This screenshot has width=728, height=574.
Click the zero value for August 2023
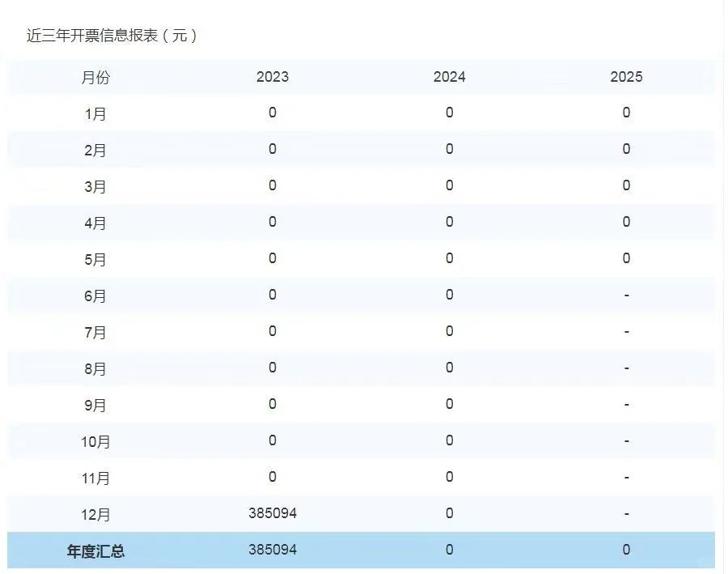[x=271, y=368]
